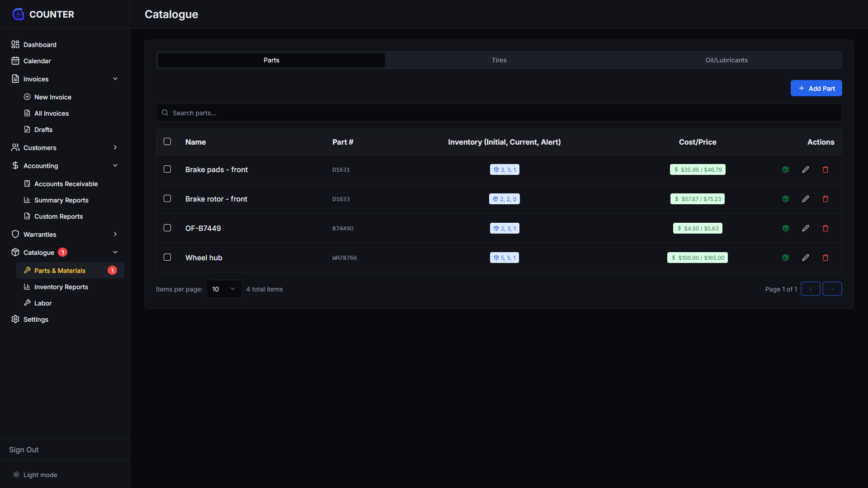Sign Out of the application

pos(24,450)
